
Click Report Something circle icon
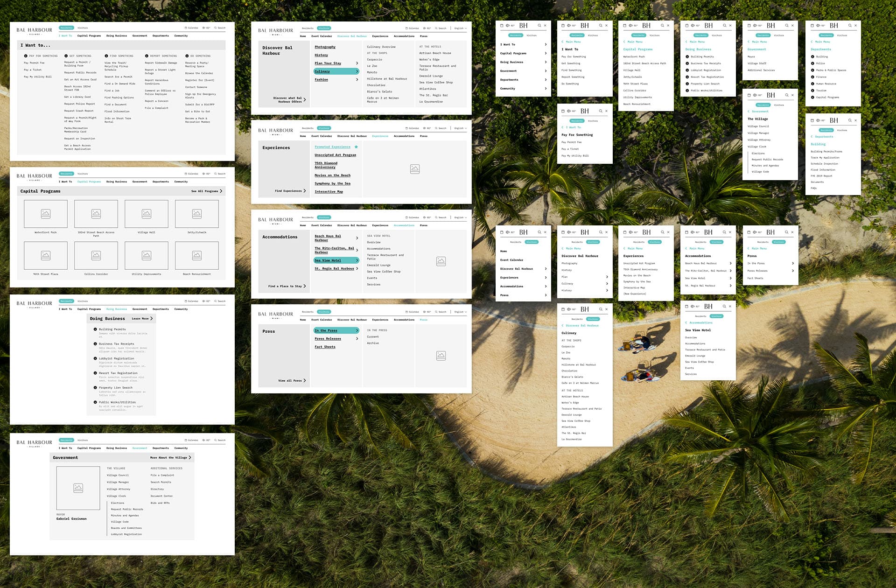tap(147, 56)
